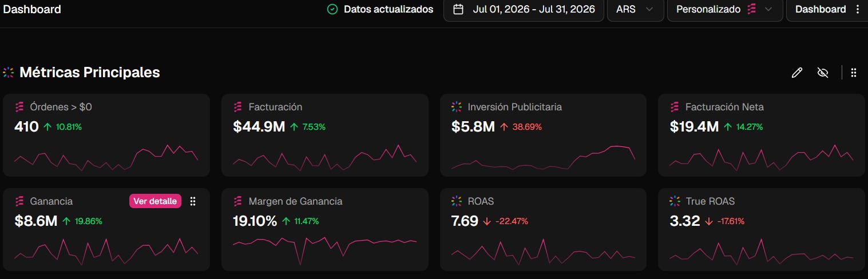Click the red down arrow beside -22.47%
Viewport: 868px width, 279px height.
487,221
